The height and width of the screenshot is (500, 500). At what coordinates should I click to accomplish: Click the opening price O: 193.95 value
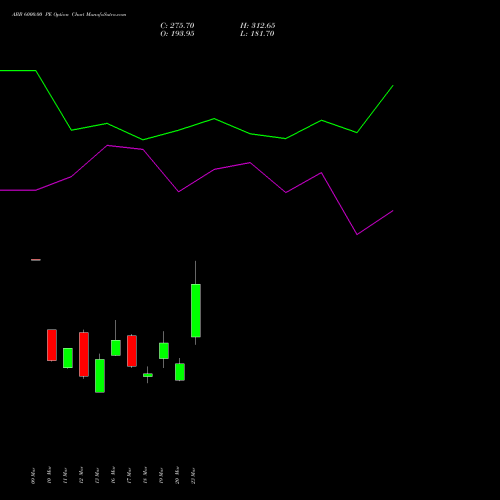[x=177, y=34]
